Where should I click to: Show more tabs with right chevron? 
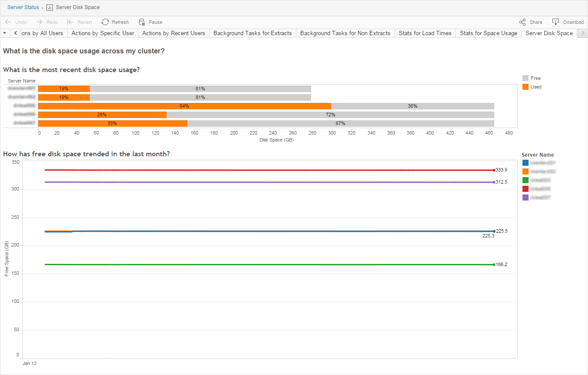click(582, 33)
